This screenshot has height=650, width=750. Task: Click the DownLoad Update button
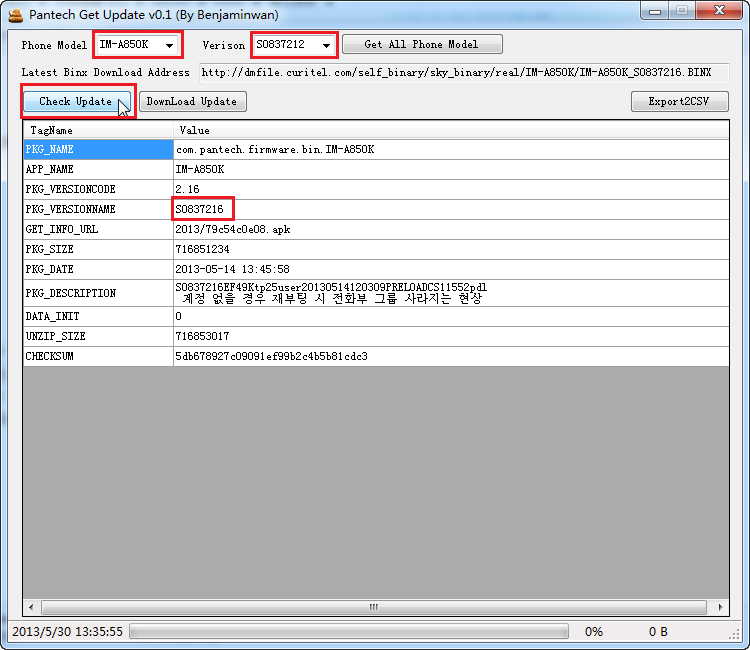pos(192,101)
